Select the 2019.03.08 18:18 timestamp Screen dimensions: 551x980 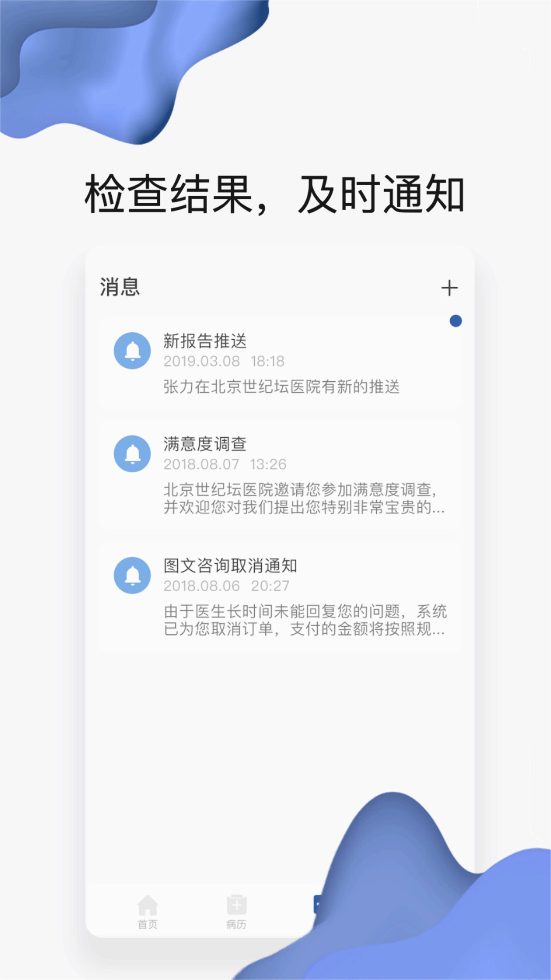pos(224,361)
